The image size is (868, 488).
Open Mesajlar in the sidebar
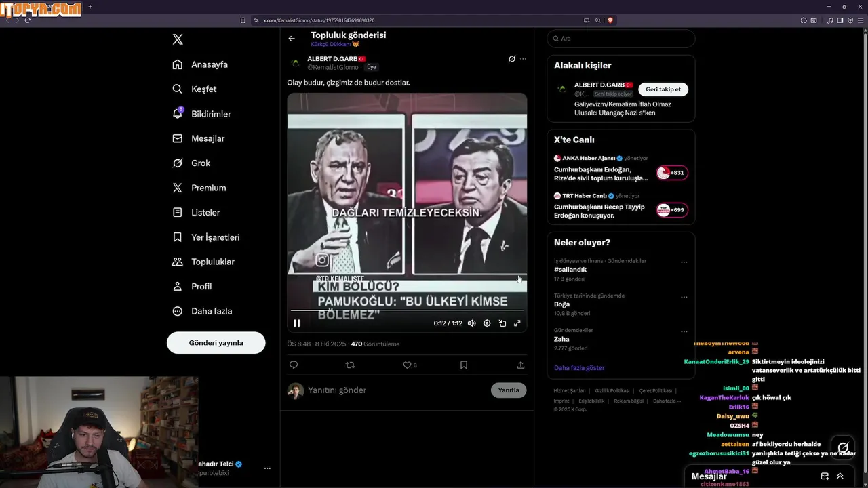tap(198, 138)
